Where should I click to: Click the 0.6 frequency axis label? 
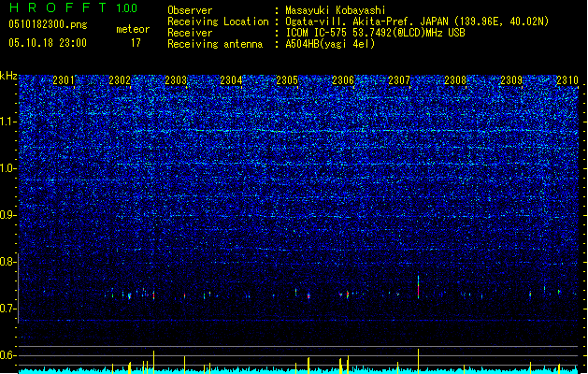point(8,355)
